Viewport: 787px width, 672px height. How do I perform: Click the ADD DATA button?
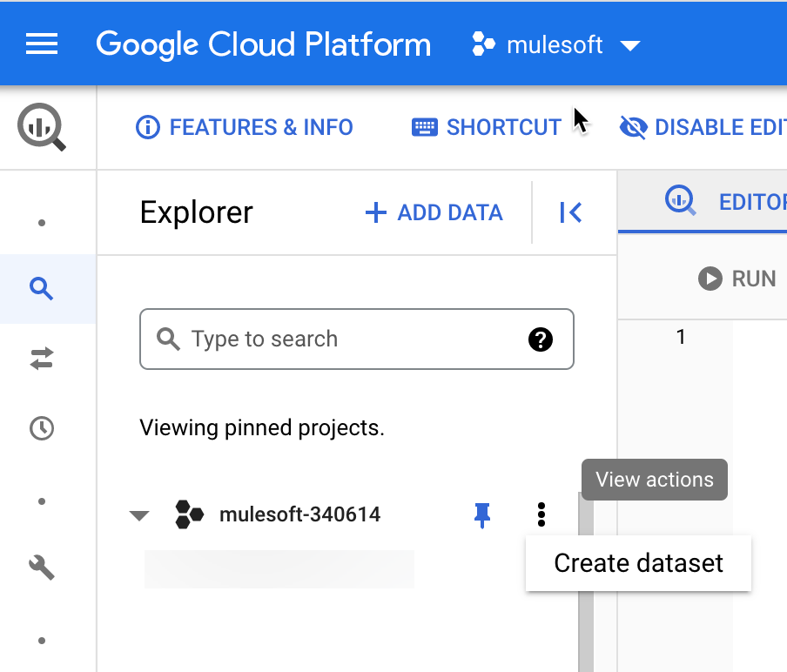click(x=434, y=212)
